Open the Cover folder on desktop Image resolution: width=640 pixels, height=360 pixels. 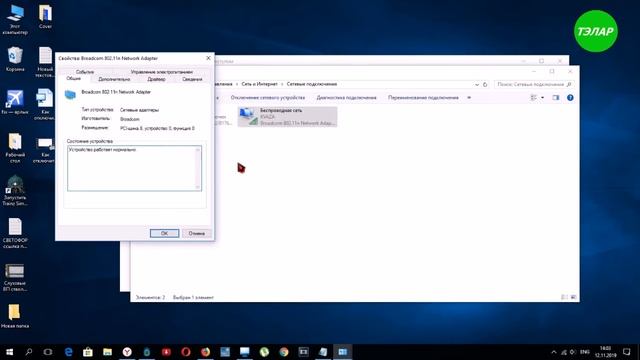pyautogui.click(x=45, y=17)
